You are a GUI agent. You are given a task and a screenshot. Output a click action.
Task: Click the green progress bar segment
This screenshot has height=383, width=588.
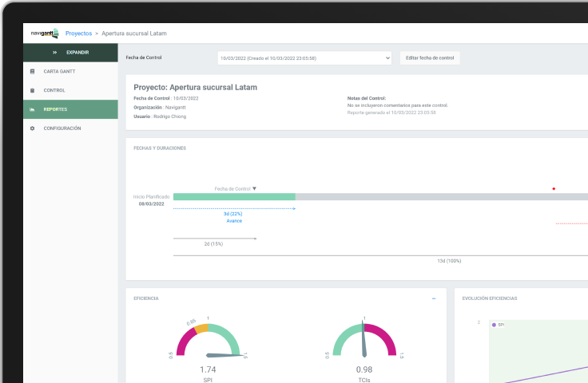pyautogui.click(x=234, y=196)
